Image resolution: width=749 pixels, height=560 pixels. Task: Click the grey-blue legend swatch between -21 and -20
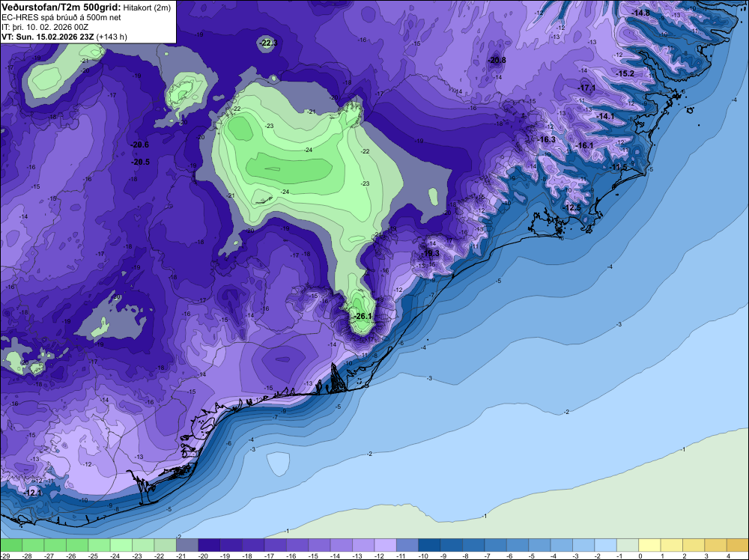[x=187, y=545]
